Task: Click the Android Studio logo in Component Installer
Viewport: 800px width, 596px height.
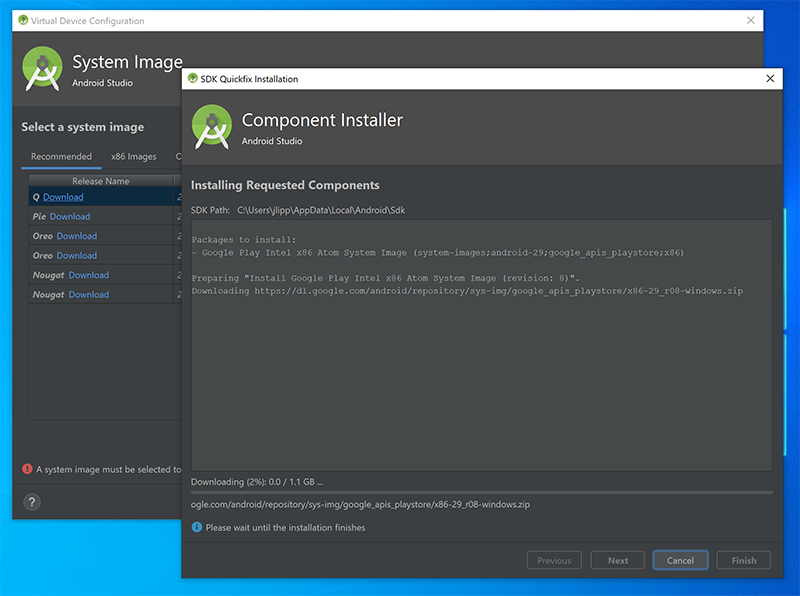Action: point(212,127)
